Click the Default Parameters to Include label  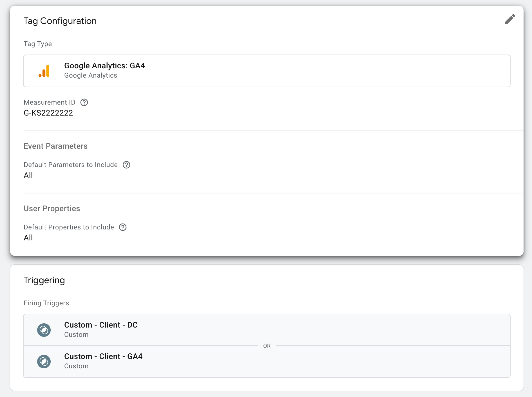point(71,165)
